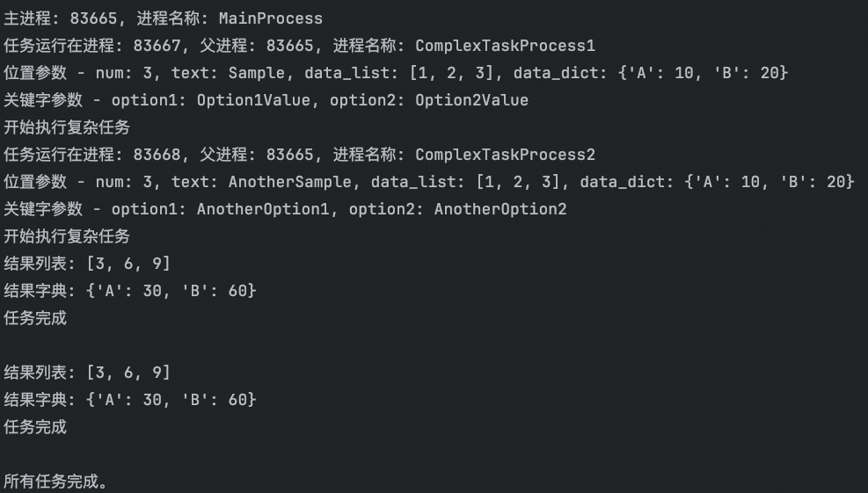Click the first 开始执行复杂任务 line
This screenshot has width=868, height=493.
point(67,127)
